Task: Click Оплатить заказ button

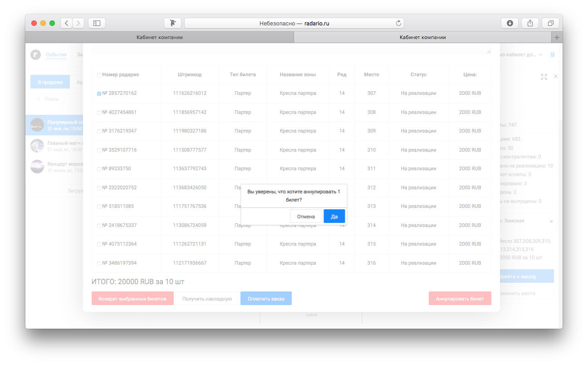Action: (x=266, y=298)
